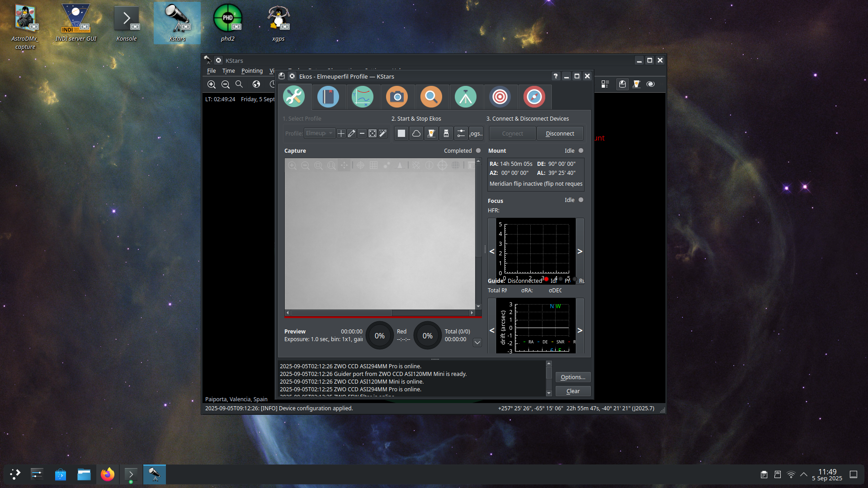Open the KStars Pointing menu

tap(252, 71)
